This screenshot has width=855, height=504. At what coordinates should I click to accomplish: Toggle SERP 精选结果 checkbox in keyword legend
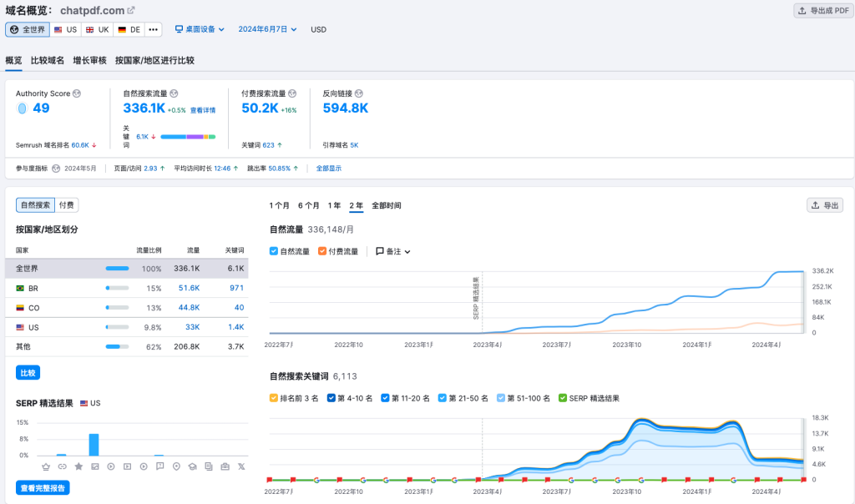point(563,398)
